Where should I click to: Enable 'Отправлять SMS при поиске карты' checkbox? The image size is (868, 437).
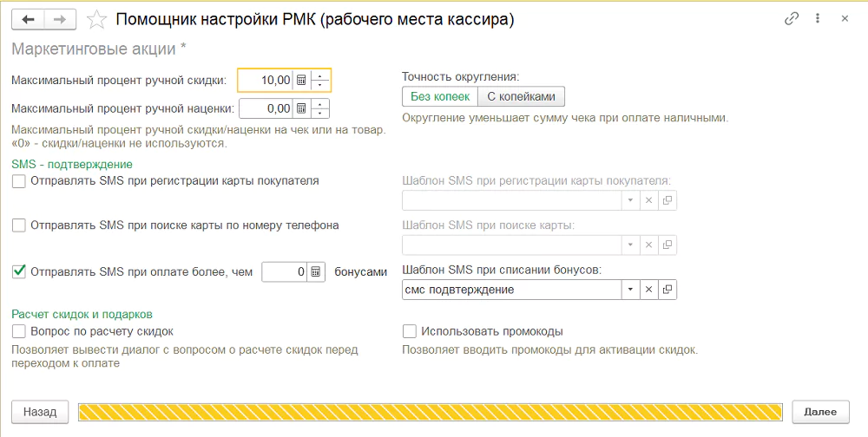[19, 225]
